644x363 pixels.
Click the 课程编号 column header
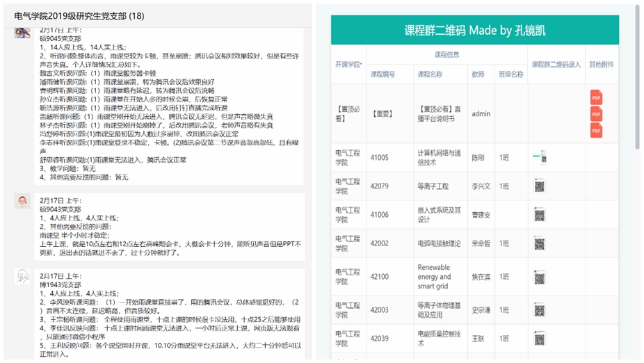tap(383, 74)
